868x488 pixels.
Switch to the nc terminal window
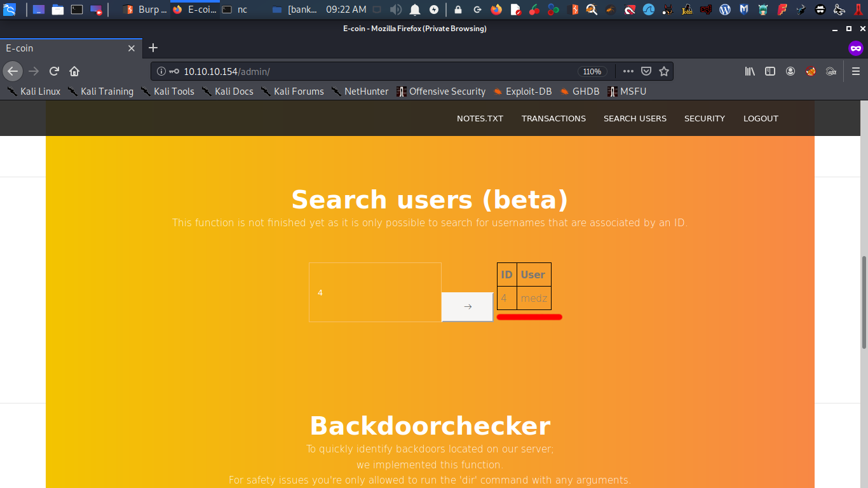point(236,10)
